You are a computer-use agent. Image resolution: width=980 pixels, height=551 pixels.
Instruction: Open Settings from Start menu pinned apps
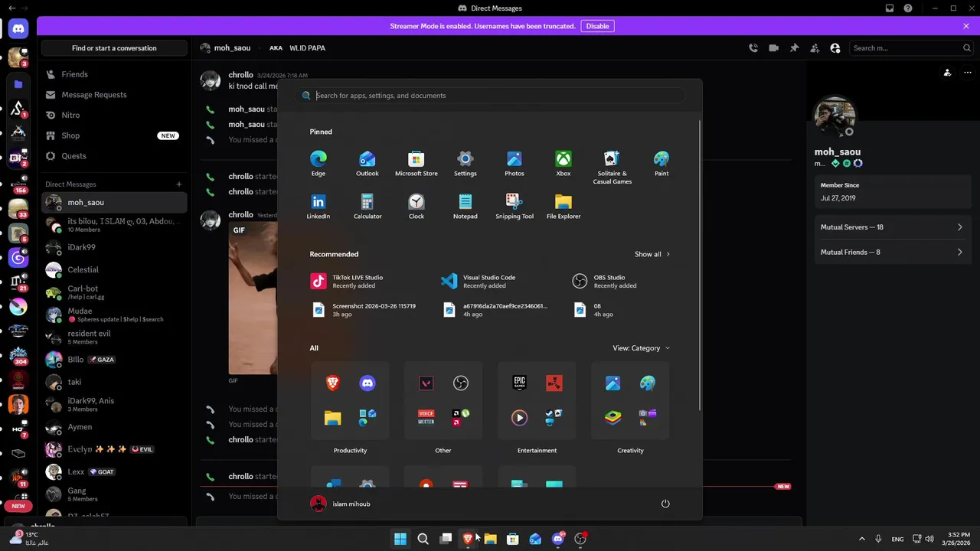coord(465,164)
